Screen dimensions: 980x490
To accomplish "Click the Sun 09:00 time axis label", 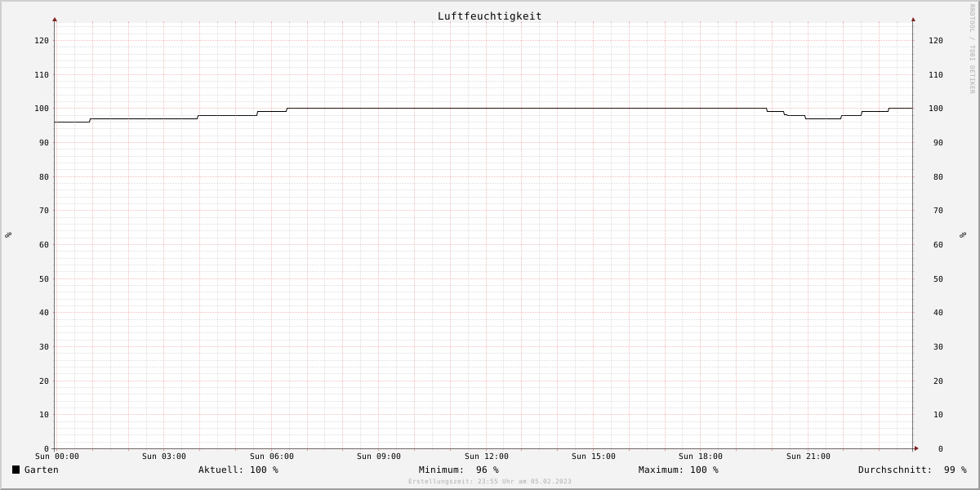I will [379, 457].
